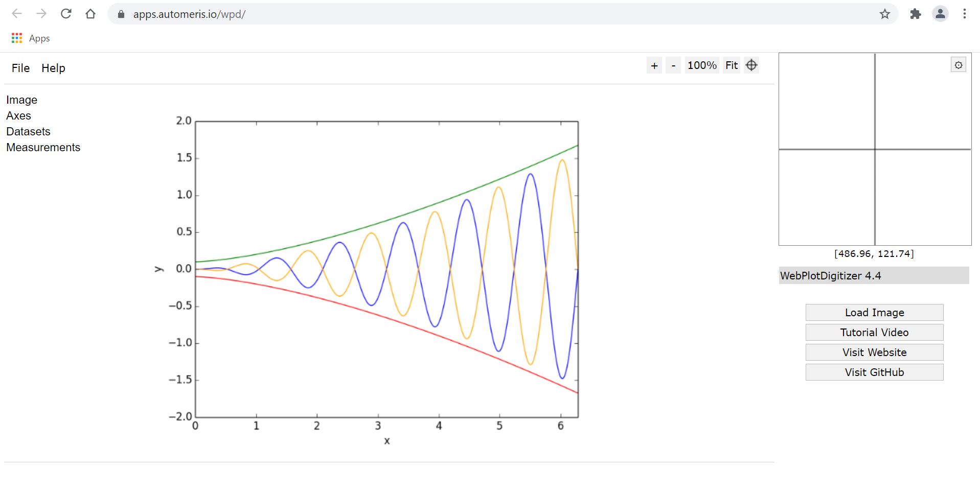Screen dimensions: 980x494
Task: Open the browser home page
Action: pos(90,14)
